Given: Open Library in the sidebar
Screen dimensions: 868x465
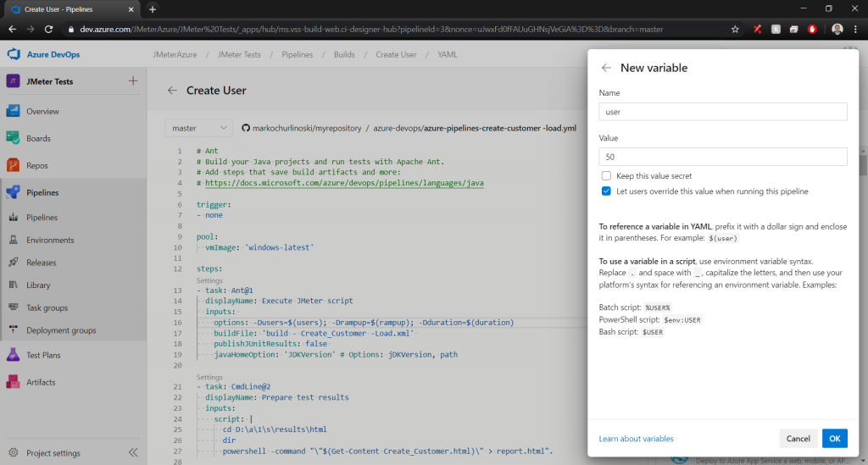Looking at the screenshot, I should coord(38,285).
